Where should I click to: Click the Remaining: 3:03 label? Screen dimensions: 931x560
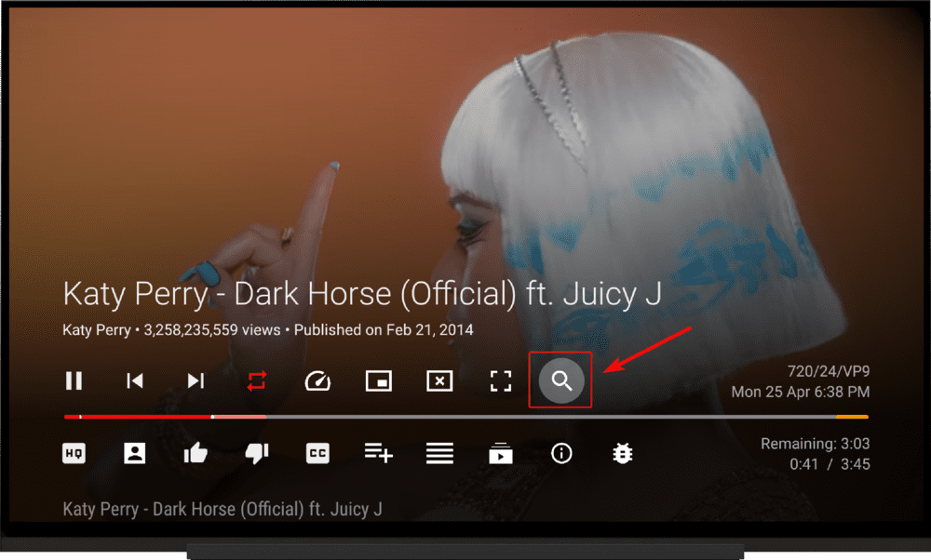coord(816,444)
